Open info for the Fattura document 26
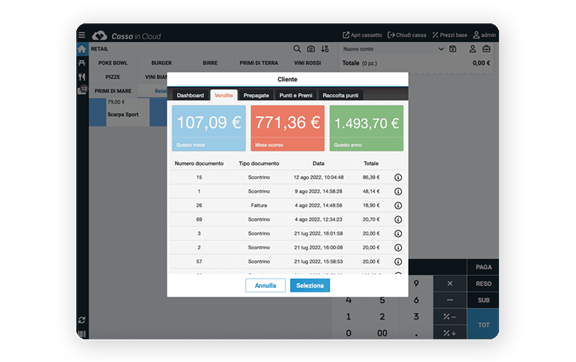The height and width of the screenshot is (362, 576). [398, 205]
